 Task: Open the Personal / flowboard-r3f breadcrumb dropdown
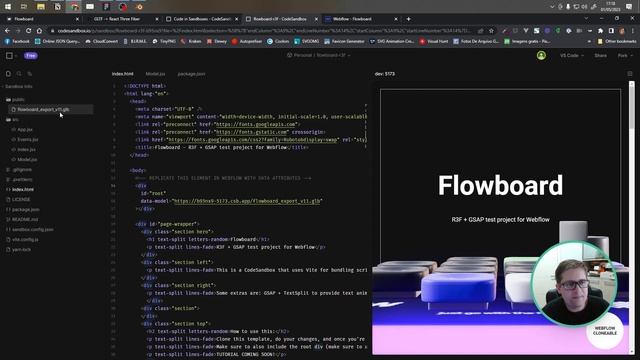tap(319, 55)
